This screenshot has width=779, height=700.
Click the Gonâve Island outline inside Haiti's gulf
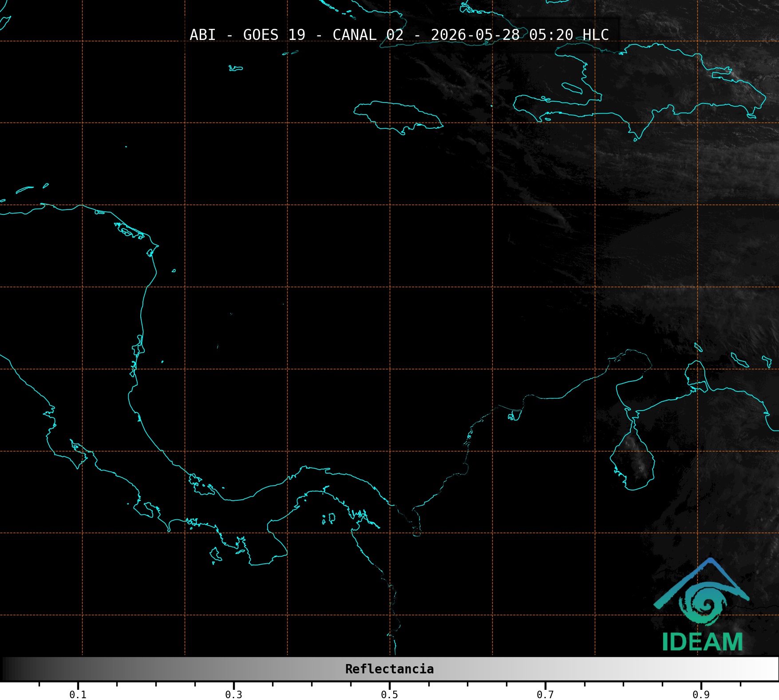[572, 88]
